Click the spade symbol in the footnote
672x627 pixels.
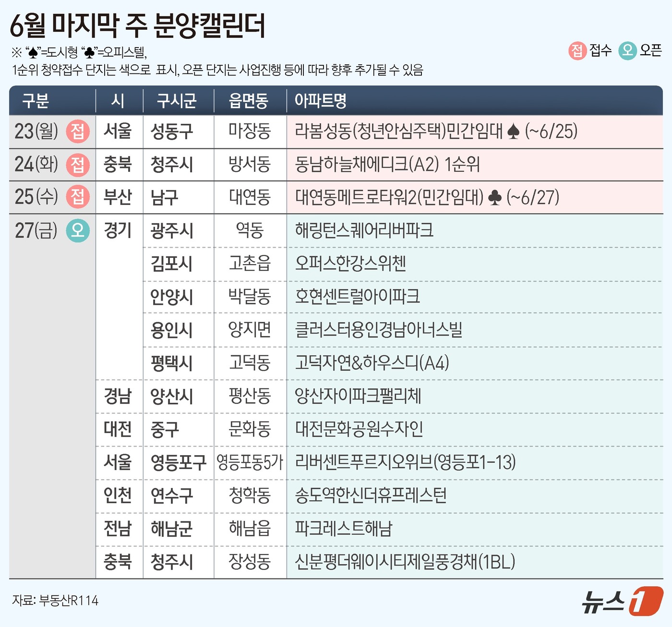click(x=33, y=52)
